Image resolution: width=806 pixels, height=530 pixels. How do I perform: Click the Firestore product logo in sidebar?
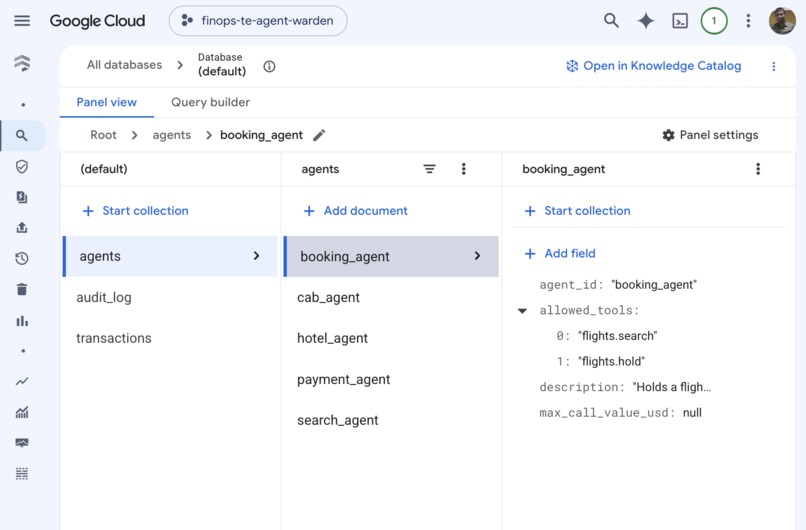tap(22, 63)
